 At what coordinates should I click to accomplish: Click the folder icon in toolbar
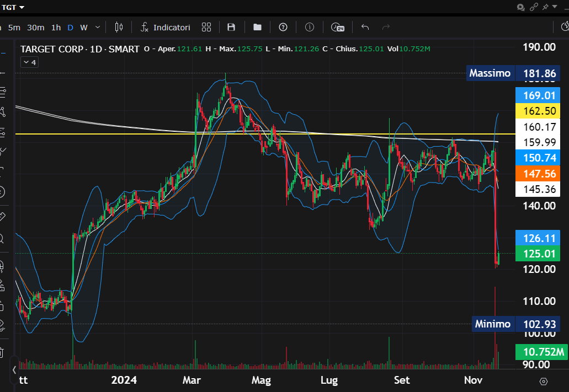click(257, 27)
